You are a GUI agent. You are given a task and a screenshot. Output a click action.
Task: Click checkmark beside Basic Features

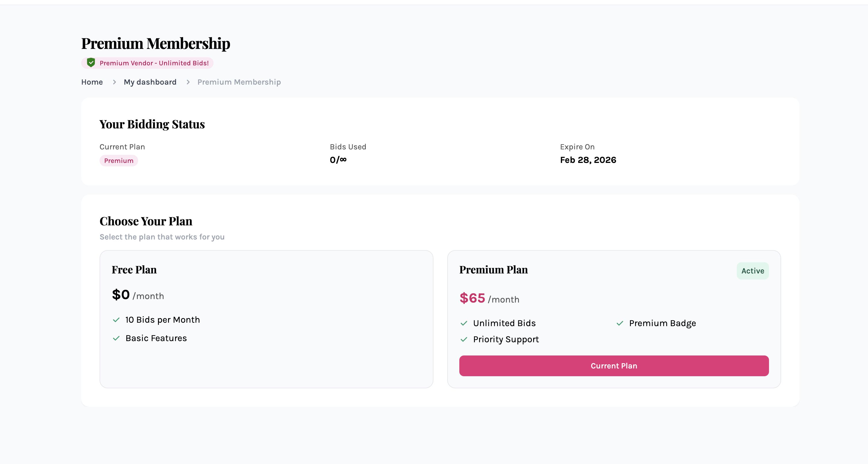pyautogui.click(x=116, y=338)
